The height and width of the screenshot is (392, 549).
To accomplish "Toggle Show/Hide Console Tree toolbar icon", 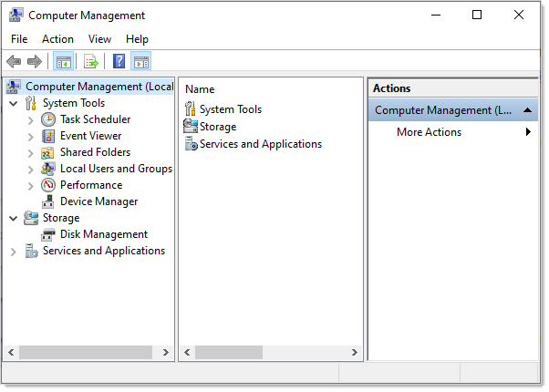I will pyautogui.click(x=63, y=61).
